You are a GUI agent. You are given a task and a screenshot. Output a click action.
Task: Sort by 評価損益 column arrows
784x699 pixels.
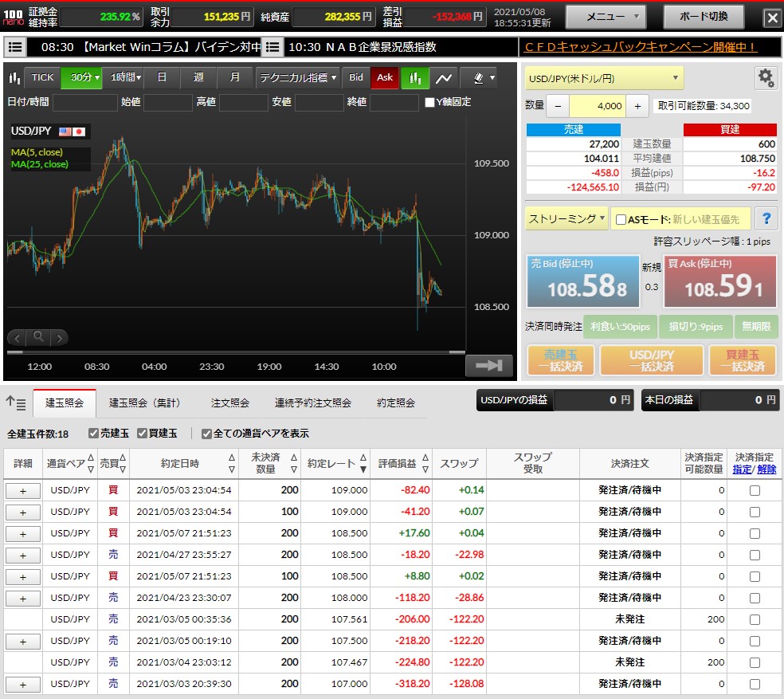point(425,463)
